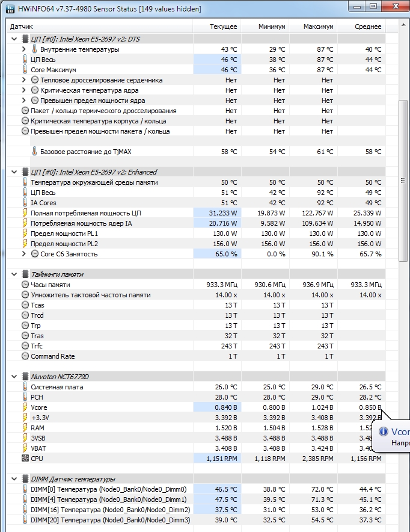Click the lightning icon beside Предел мощности PL2
The height and width of the screenshot is (532, 410).
(x=25, y=244)
